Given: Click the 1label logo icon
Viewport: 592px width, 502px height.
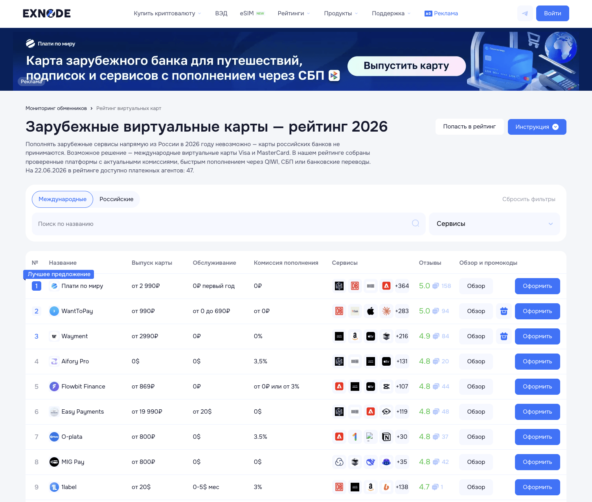Looking at the screenshot, I should tap(54, 487).
